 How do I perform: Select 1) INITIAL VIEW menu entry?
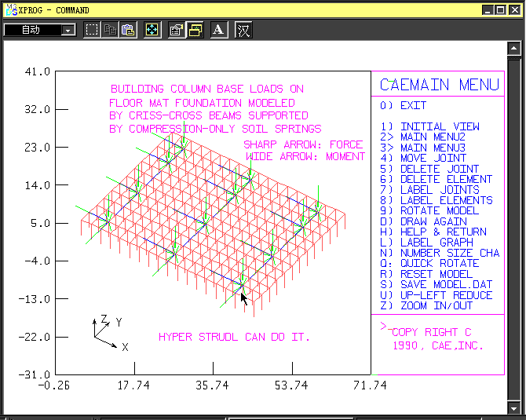point(440,126)
